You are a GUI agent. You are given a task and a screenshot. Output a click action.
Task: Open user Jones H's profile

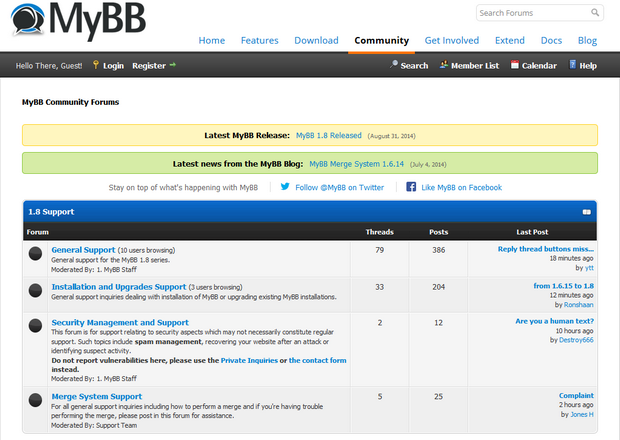pos(582,414)
